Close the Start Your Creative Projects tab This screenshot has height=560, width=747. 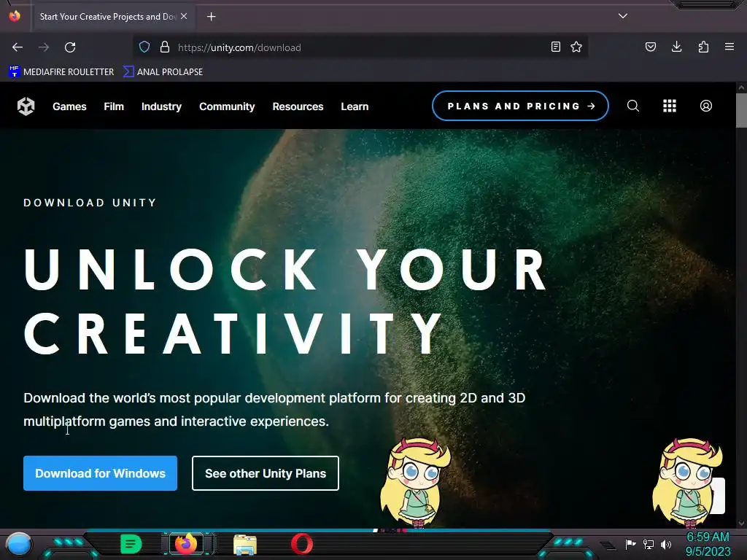tap(184, 16)
